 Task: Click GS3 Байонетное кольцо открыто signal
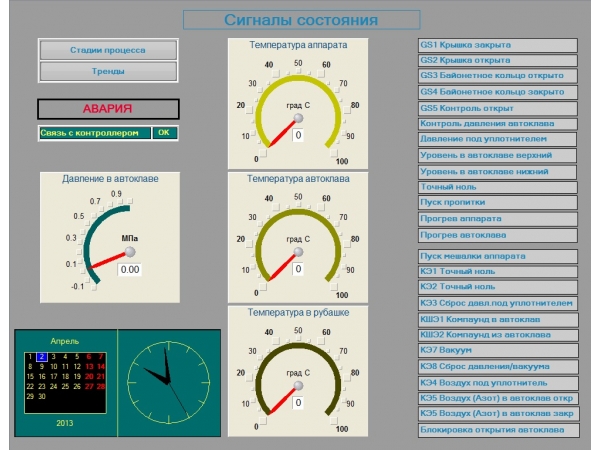[498, 76]
